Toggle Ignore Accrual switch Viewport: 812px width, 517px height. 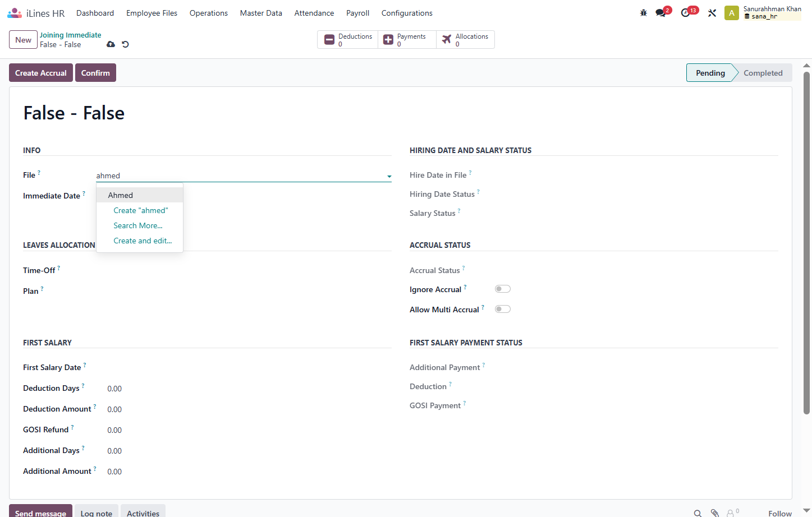(x=503, y=289)
